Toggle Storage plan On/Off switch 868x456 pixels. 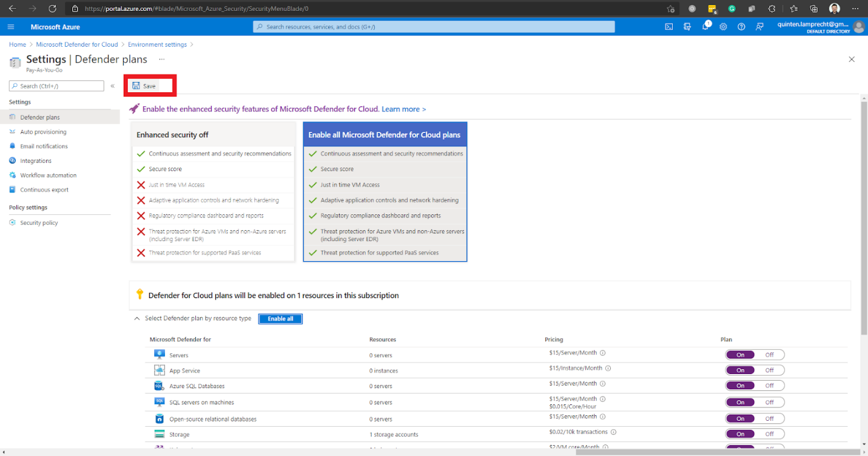pos(755,434)
